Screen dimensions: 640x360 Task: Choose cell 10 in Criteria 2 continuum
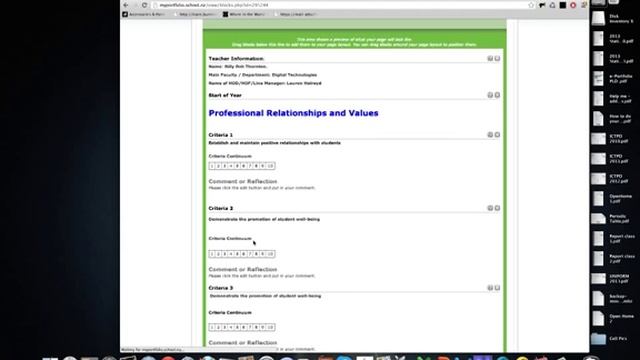tap(270, 254)
